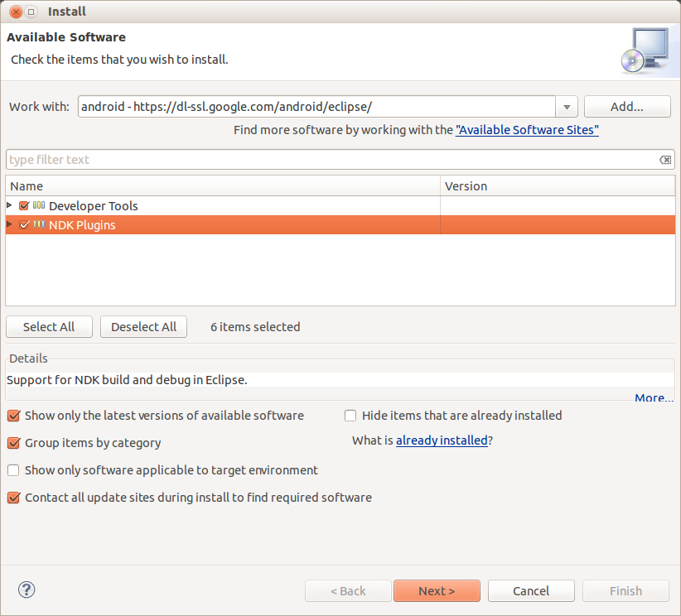Screen dimensions: 681x616
Task: Click the NDK Plugins plugin icon
Action: [x=37, y=224]
